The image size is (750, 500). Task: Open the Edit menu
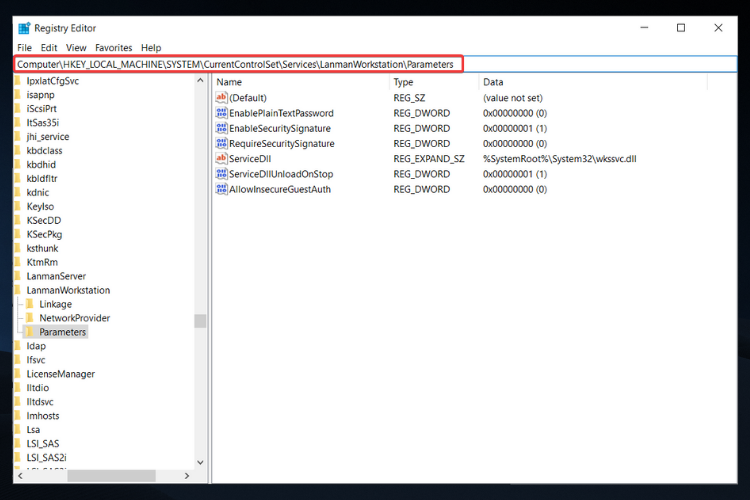[49, 48]
